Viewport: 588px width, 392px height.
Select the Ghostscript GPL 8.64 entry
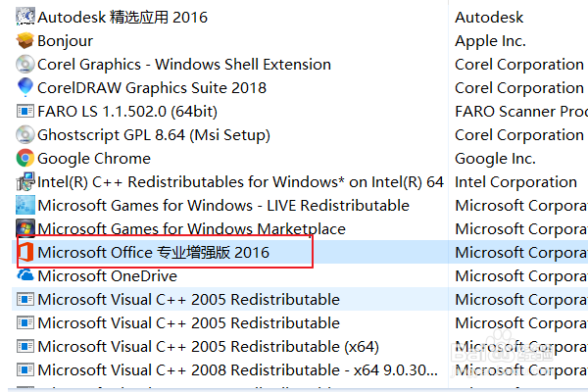coord(153,134)
